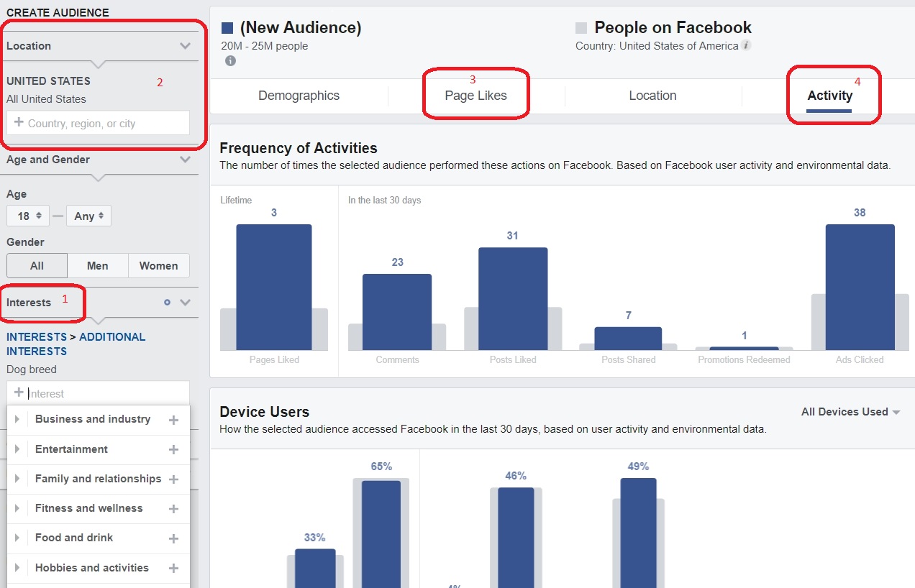Click the 20M - 25M people audience size
Screen dimensions: 915x588
pyautogui.click(x=265, y=46)
